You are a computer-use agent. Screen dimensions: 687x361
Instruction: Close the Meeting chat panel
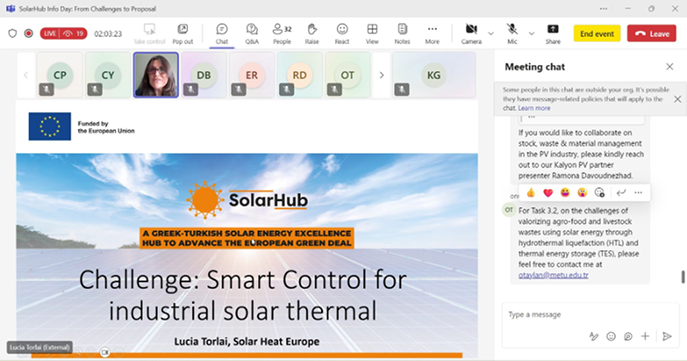pos(669,67)
